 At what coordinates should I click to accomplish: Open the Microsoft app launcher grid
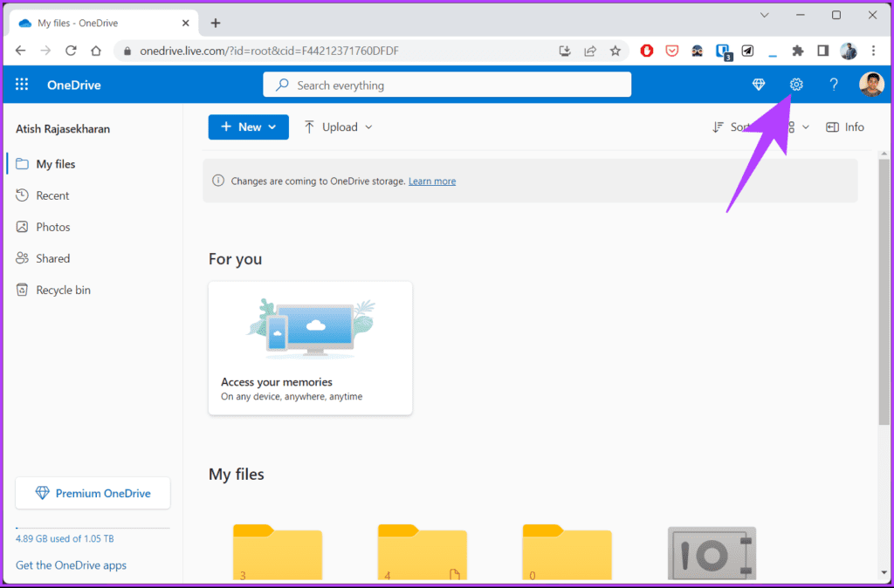coord(22,85)
